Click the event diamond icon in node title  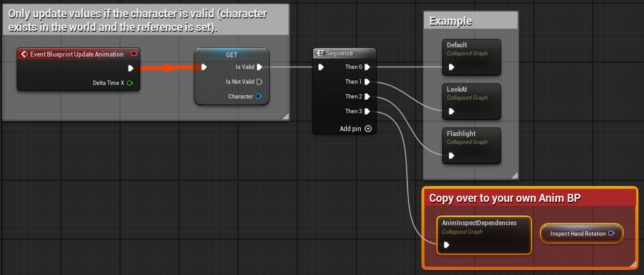pyautogui.click(x=24, y=54)
